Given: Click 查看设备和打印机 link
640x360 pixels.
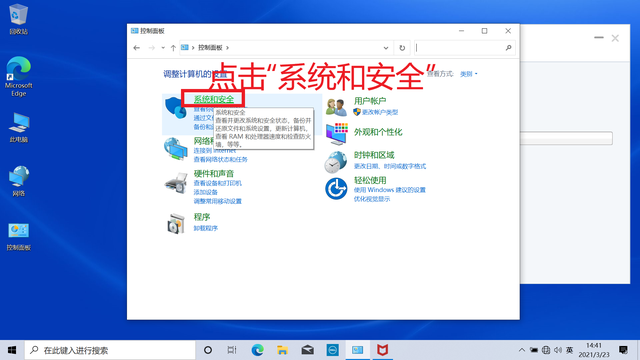Looking at the screenshot, I should tap(218, 183).
